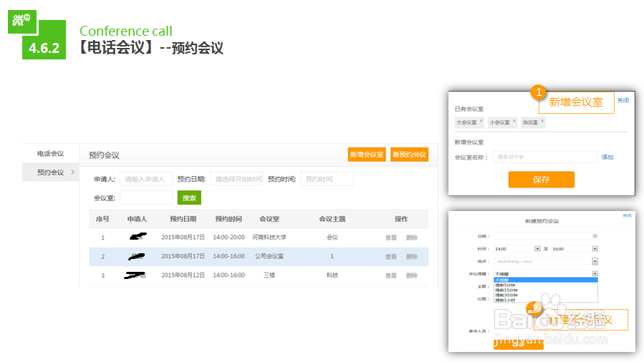The width and height of the screenshot is (644, 362).
Task: Open the 地点 location dropdown arrow
Action: 595,261
